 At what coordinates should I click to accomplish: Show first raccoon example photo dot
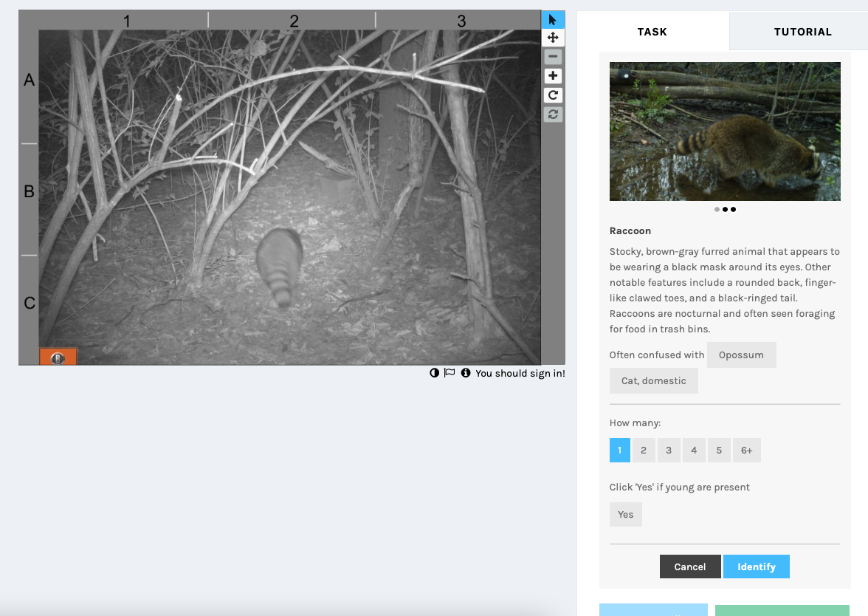pos(717,210)
